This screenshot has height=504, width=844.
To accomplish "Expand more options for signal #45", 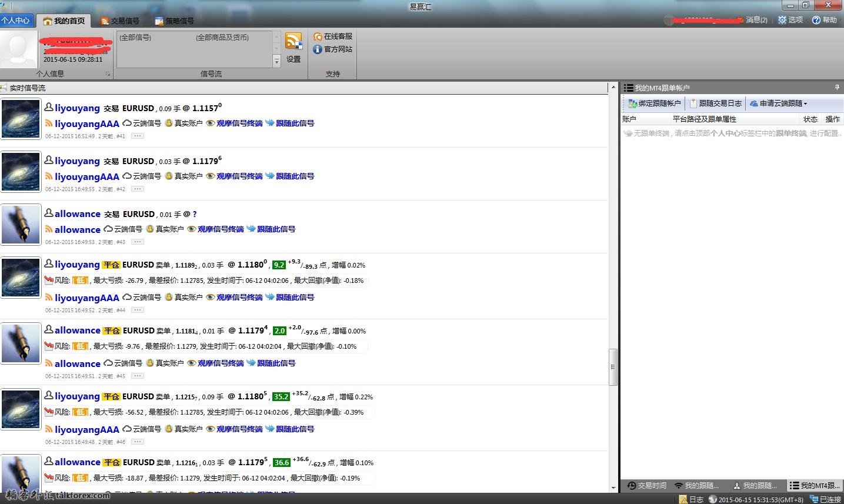I will (x=137, y=376).
